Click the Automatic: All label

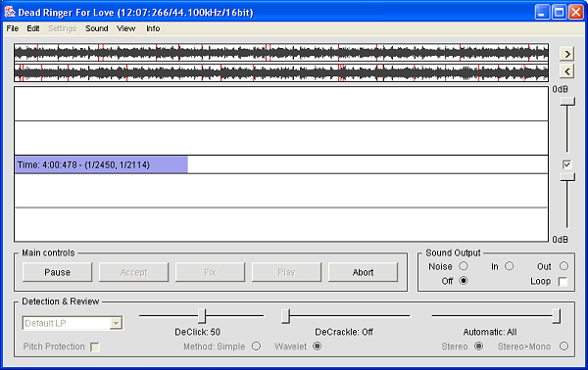tap(490, 332)
